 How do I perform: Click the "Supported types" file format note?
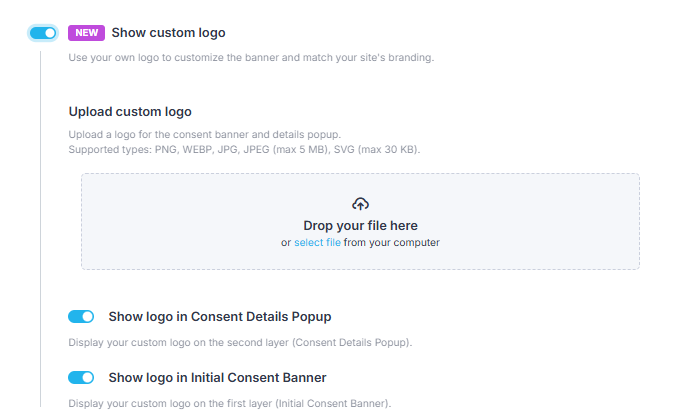244,149
